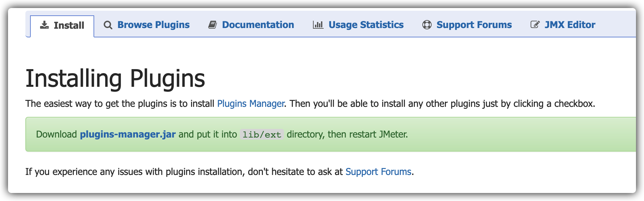Go to the Documentation tab text
The width and height of the screenshot is (644, 201).
258,25
